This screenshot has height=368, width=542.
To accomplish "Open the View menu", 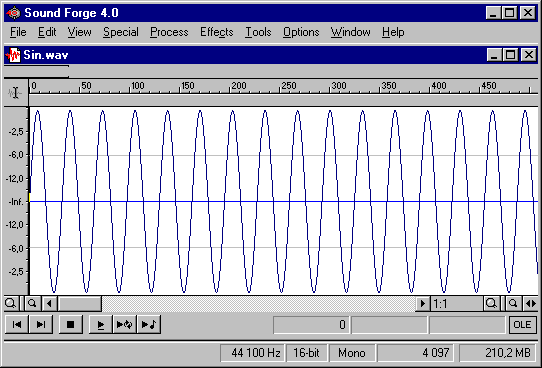I will (x=79, y=32).
